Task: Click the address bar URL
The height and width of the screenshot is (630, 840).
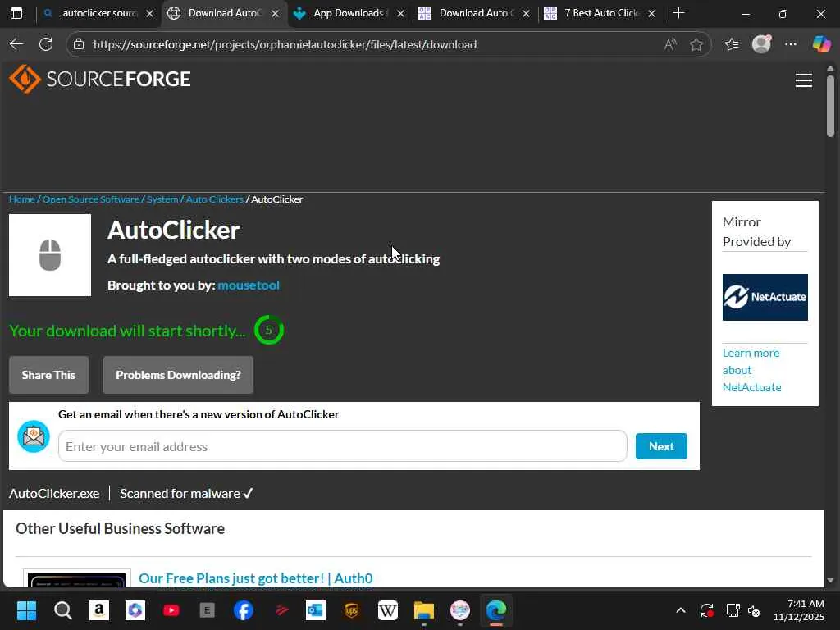Action: coord(285,44)
